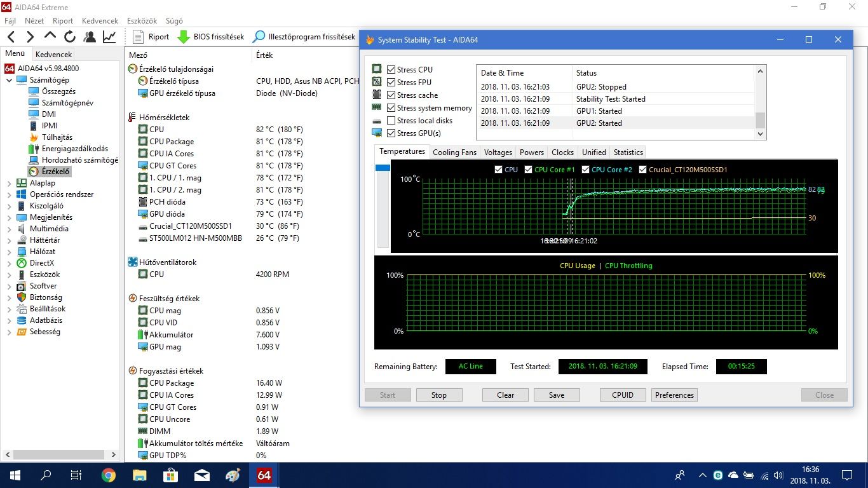Go up one level with the up arrow icon

pyautogui.click(x=50, y=37)
